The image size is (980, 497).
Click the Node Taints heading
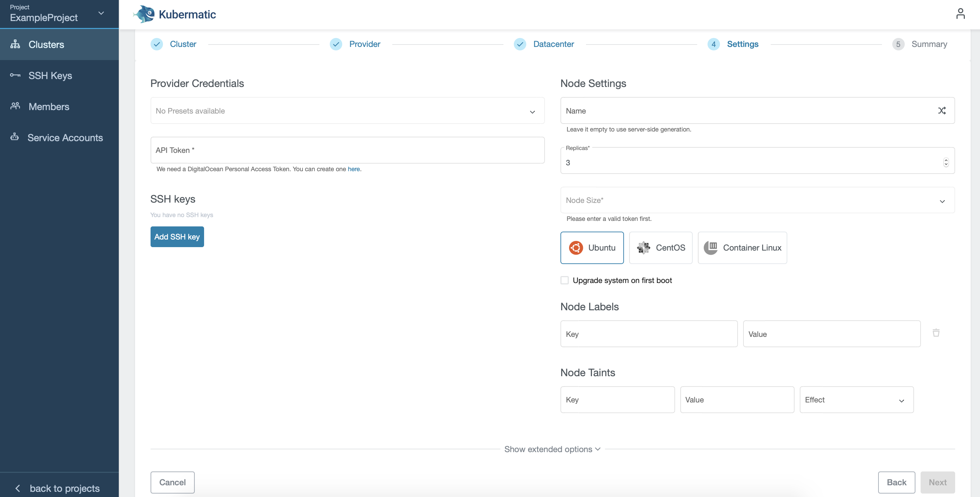(x=587, y=372)
